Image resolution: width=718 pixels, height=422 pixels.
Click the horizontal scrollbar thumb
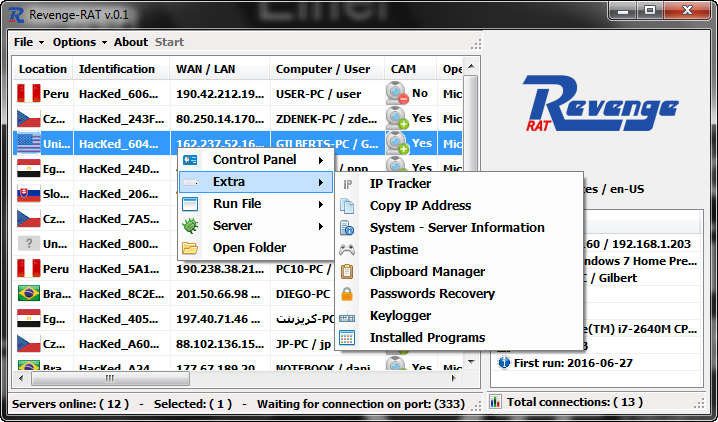(110, 378)
